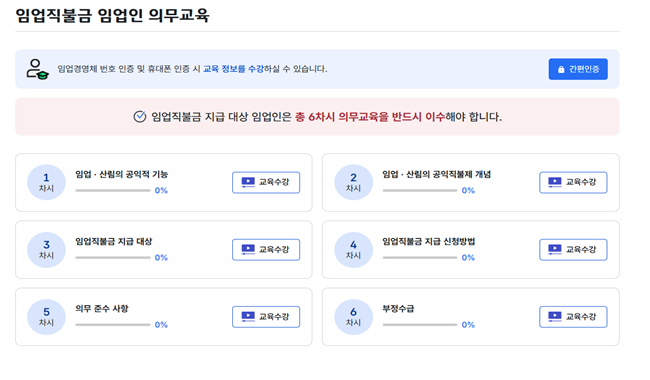Click the 6 차시 circle badge
650x380 pixels.
click(353, 317)
